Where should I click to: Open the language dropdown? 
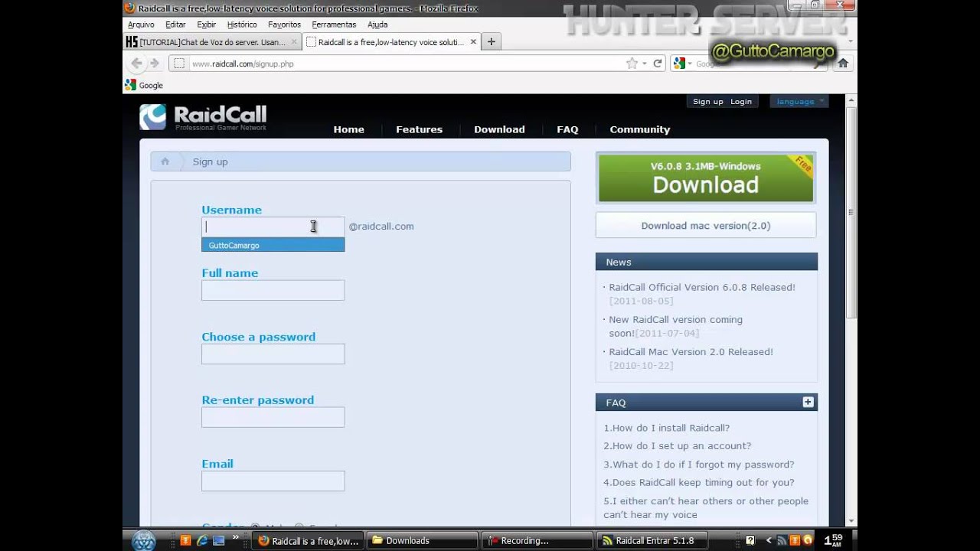[799, 101]
